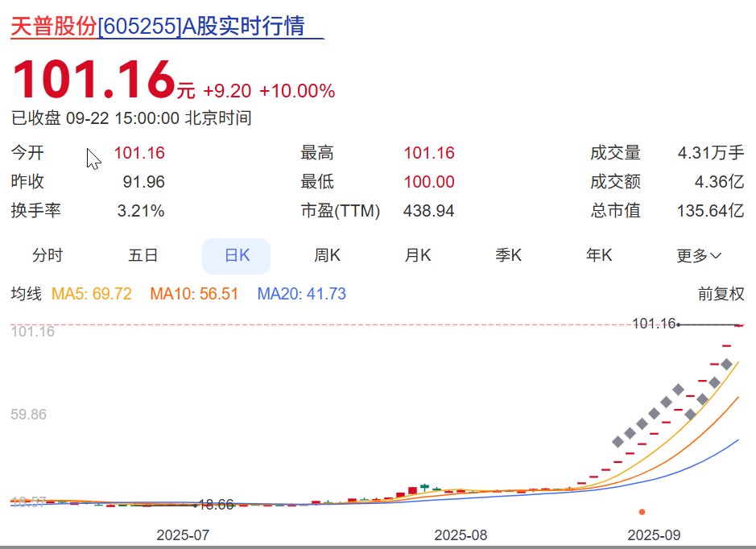The image size is (756, 549).
Task: Click the 今开 value 101.16
Action: coord(139,153)
